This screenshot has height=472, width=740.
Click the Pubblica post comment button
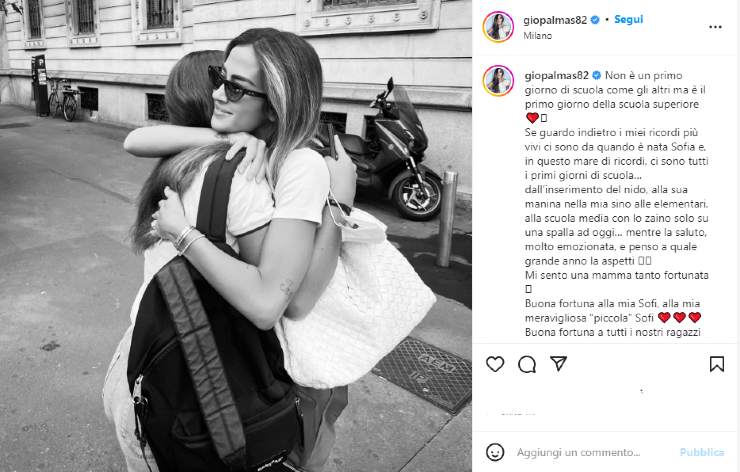pyautogui.click(x=701, y=452)
